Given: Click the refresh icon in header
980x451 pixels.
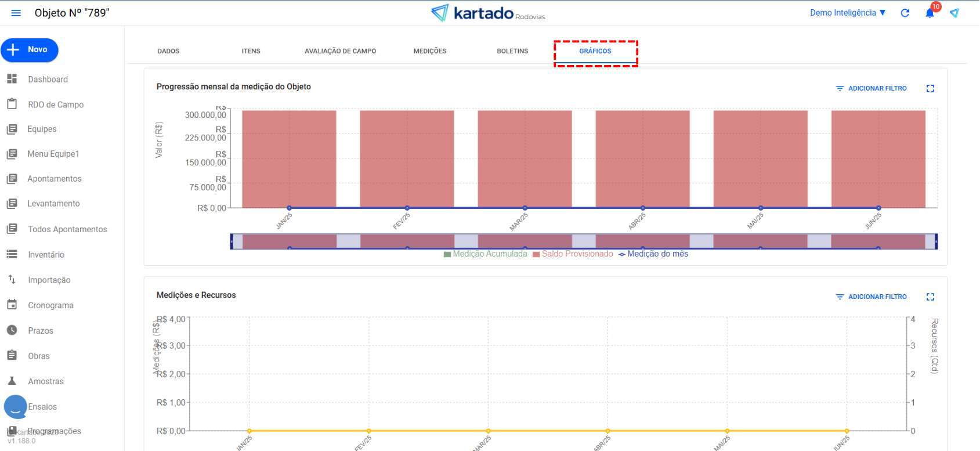Looking at the screenshot, I should (x=905, y=13).
